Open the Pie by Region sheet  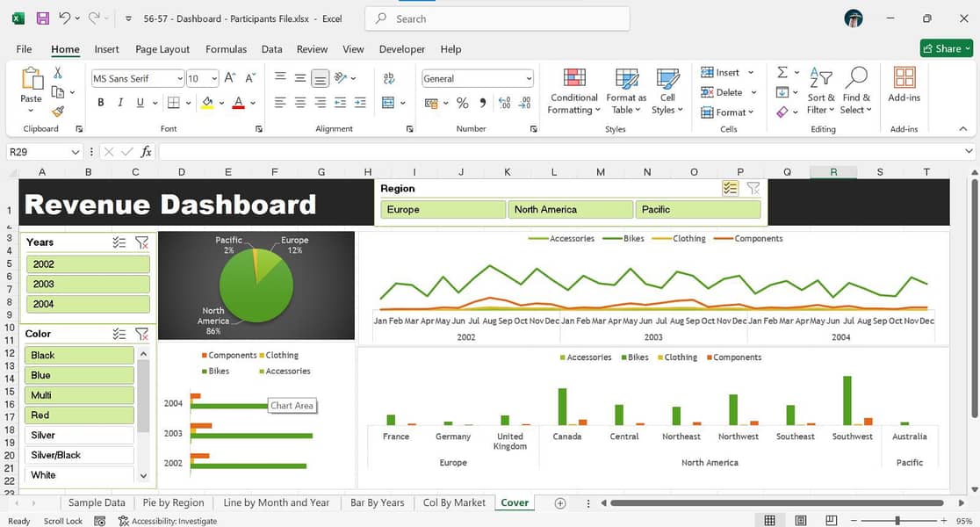pos(173,502)
